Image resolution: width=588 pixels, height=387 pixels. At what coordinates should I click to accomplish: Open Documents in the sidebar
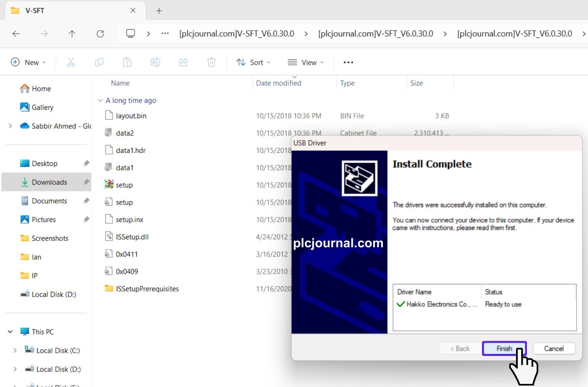(x=49, y=201)
